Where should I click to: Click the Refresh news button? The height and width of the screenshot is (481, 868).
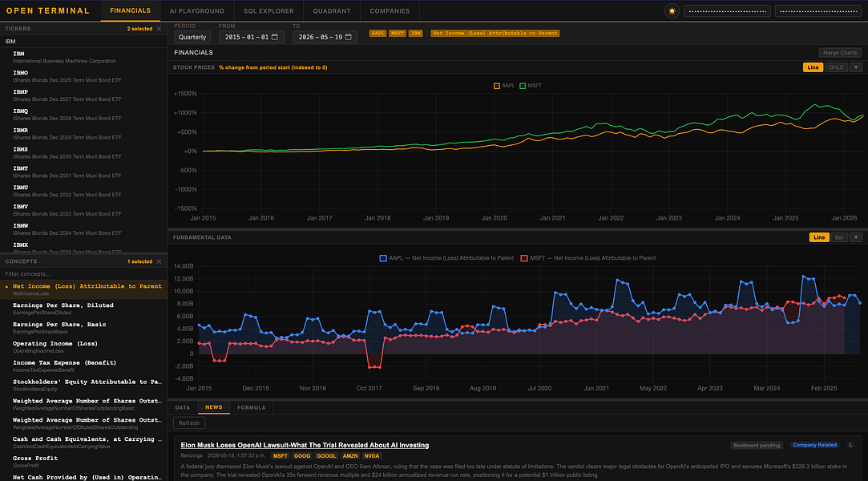pyautogui.click(x=189, y=423)
